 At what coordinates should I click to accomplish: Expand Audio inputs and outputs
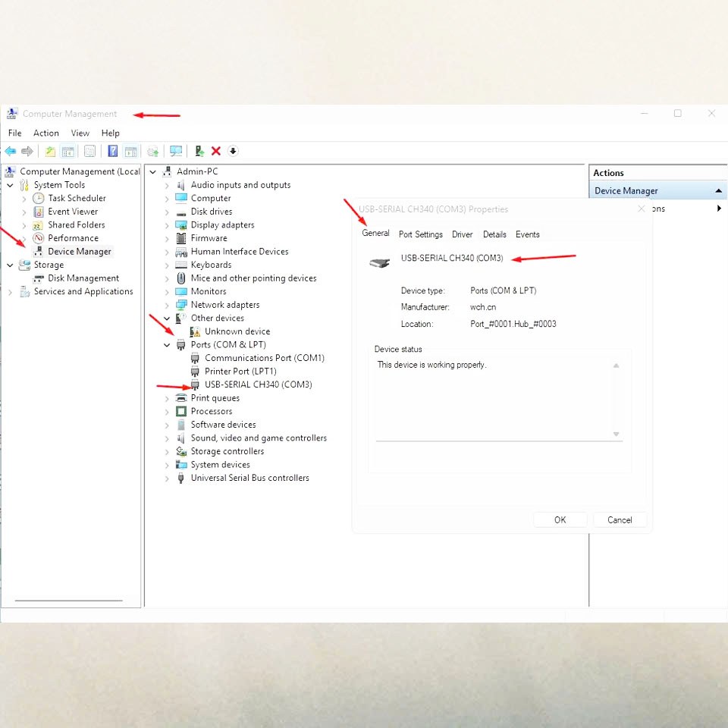pyautogui.click(x=167, y=186)
